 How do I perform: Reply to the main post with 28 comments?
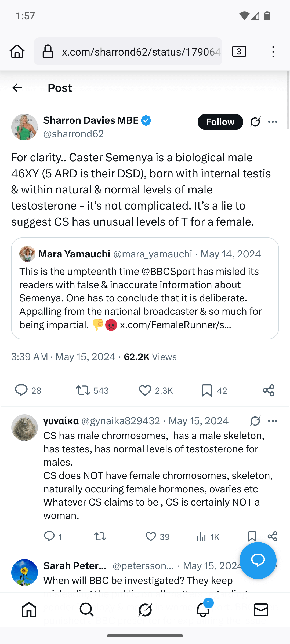coord(21,390)
